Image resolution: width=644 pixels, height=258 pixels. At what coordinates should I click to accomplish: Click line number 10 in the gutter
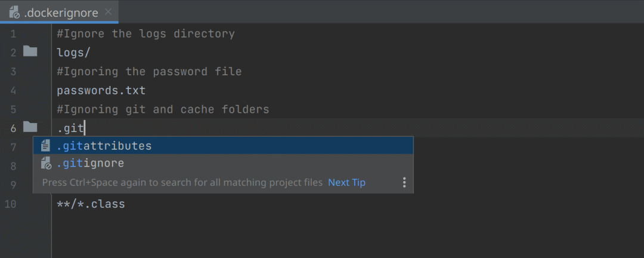pos(11,204)
